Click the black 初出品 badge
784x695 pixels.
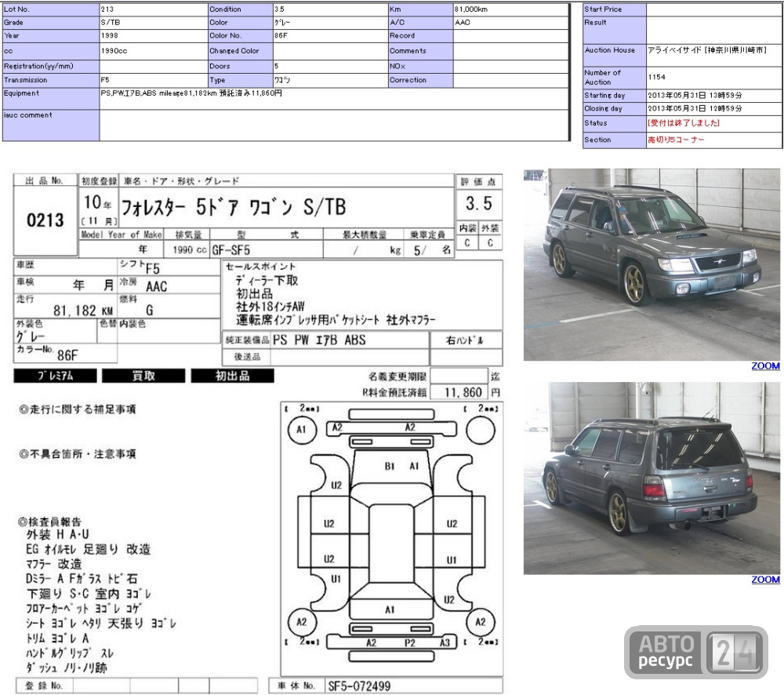coord(233,376)
